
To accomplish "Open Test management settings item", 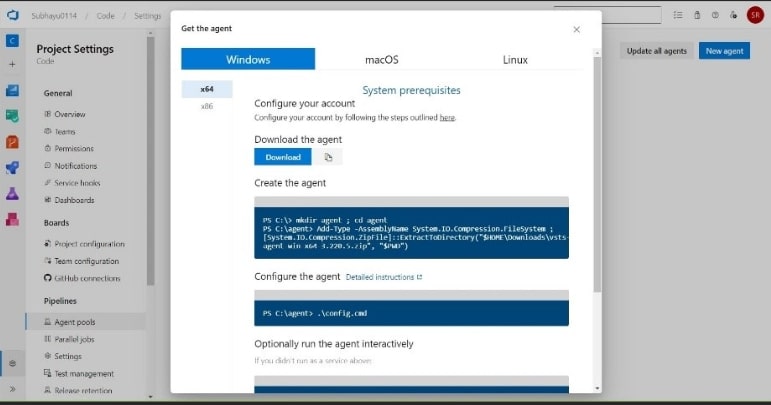I will pos(84,374).
